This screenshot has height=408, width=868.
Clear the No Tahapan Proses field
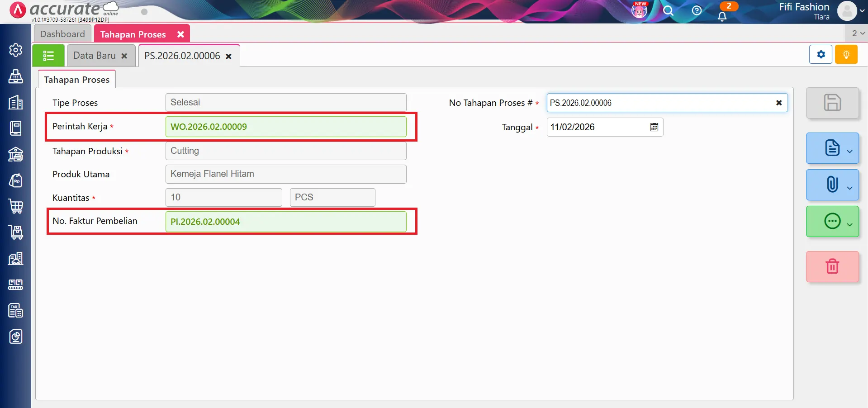[x=779, y=103]
